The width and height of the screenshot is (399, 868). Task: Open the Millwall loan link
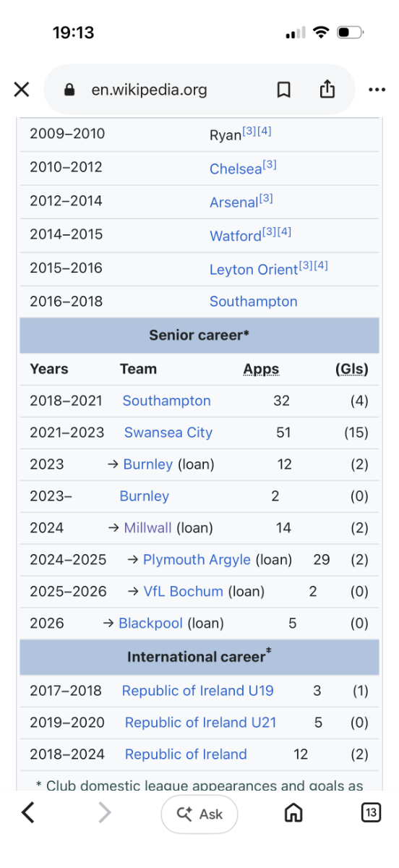147,528
